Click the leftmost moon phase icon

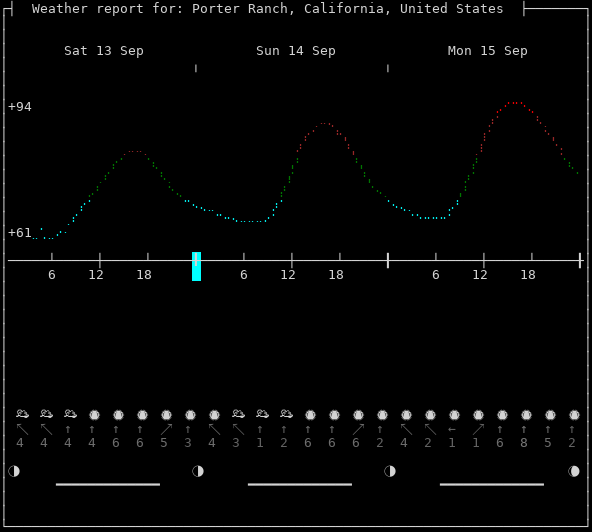[14, 471]
